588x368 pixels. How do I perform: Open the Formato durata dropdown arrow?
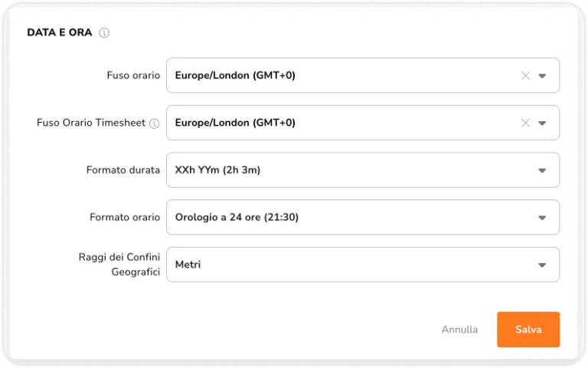tap(542, 170)
